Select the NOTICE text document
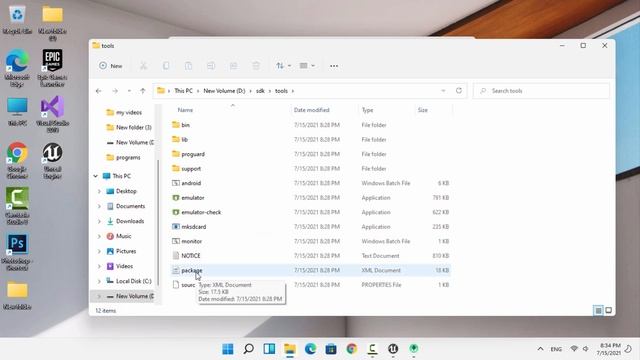640x360 pixels. tap(310, 256)
